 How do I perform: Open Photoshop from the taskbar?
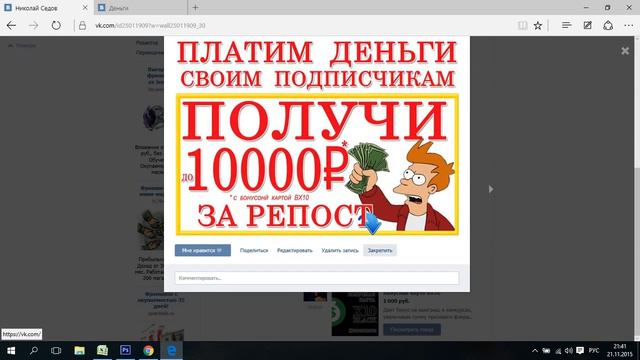pyautogui.click(x=125, y=351)
